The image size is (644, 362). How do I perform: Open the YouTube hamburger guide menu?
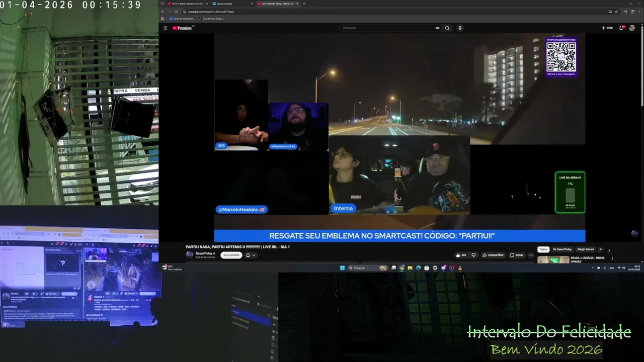tap(165, 28)
